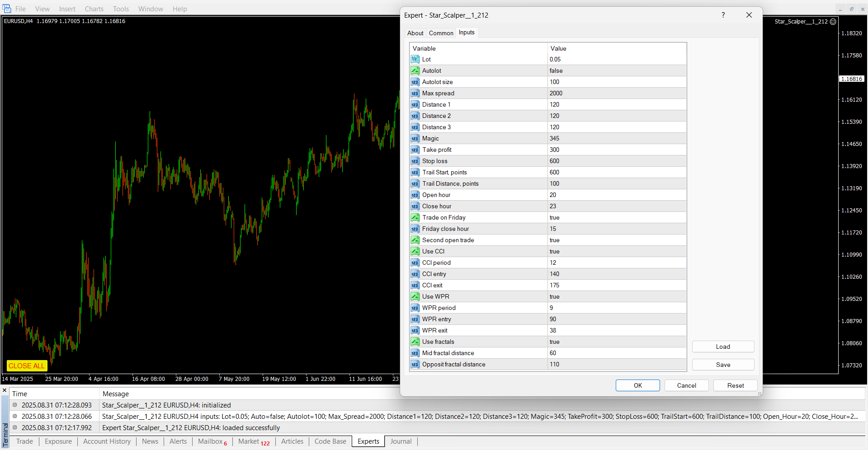Click the dialog help question mark icon

click(x=723, y=15)
